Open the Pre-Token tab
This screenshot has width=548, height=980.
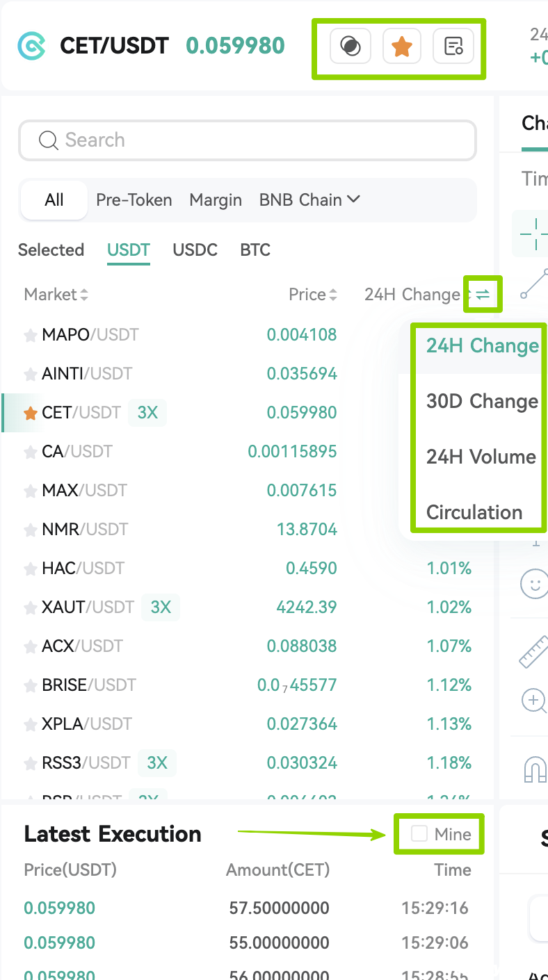click(x=134, y=200)
